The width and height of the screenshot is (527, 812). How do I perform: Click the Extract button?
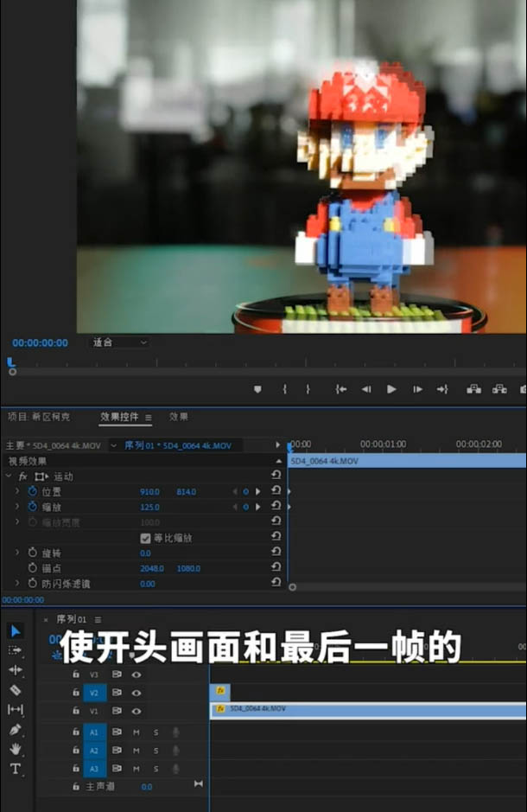click(499, 389)
